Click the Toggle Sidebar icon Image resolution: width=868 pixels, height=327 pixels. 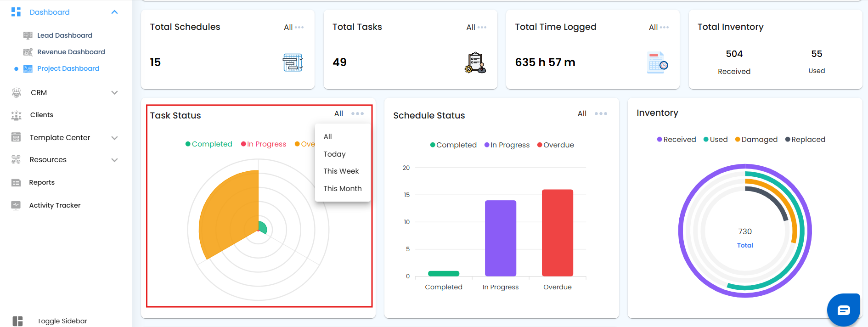[x=17, y=321]
